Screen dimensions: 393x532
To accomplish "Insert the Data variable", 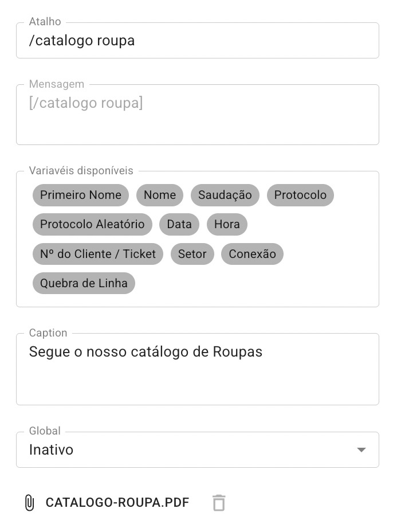I will point(179,224).
